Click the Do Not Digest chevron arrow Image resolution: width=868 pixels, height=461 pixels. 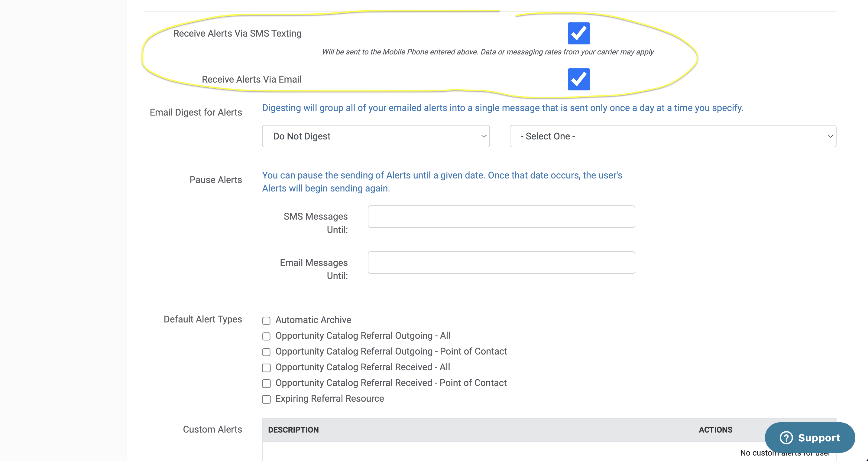484,136
